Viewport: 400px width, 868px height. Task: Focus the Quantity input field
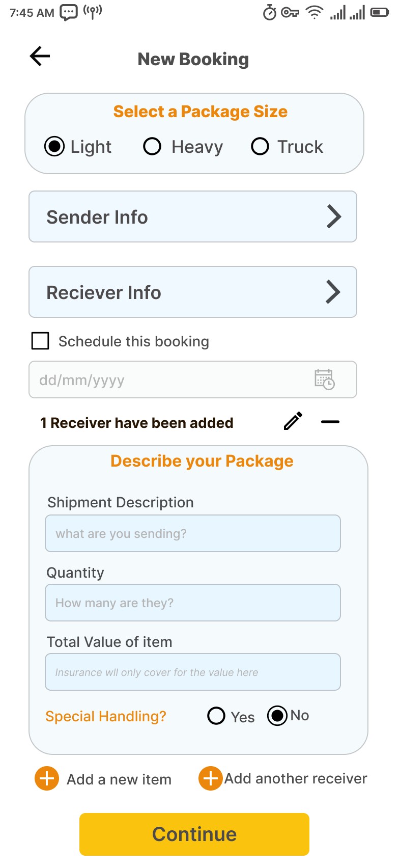pos(193,603)
